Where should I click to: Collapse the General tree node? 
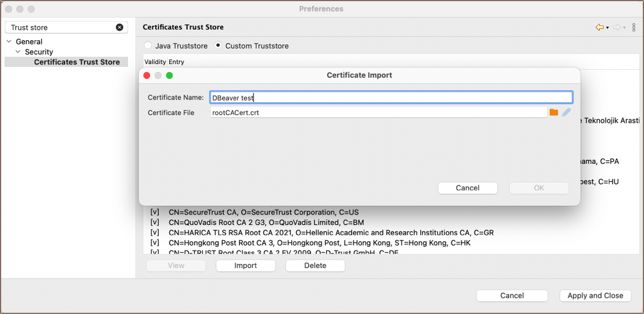point(9,42)
